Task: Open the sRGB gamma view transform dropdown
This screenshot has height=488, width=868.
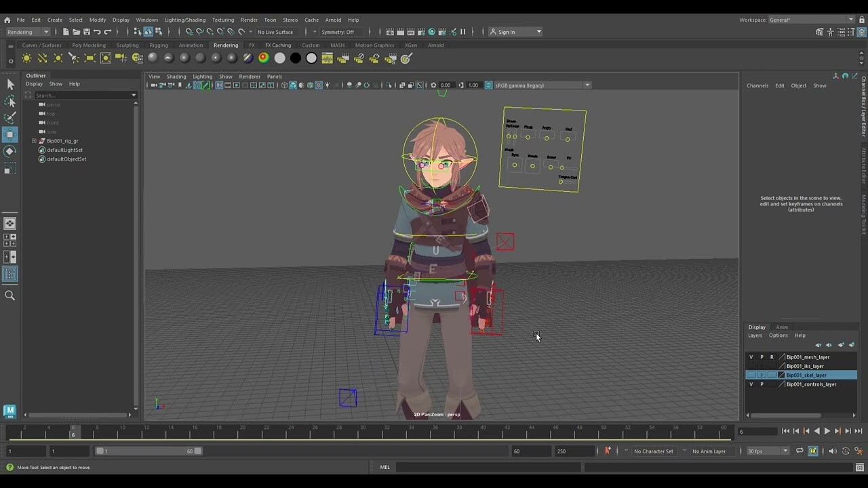Action: pyautogui.click(x=542, y=85)
